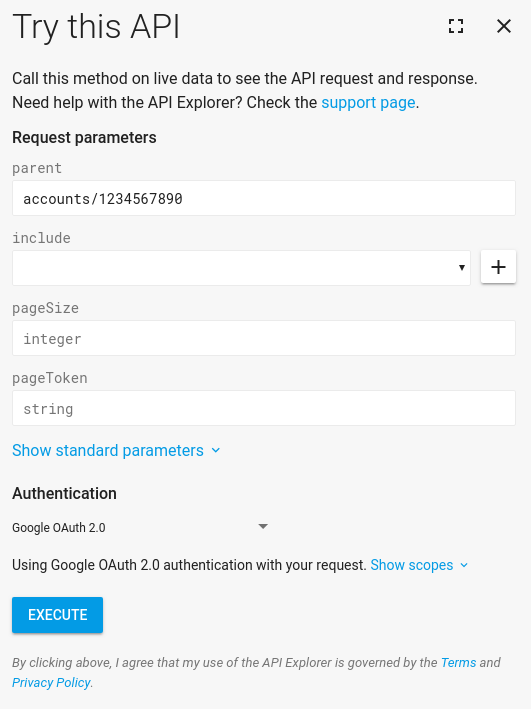The image size is (531, 709).
Task: Expand Show standard parameters
Action: pos(108,450)
